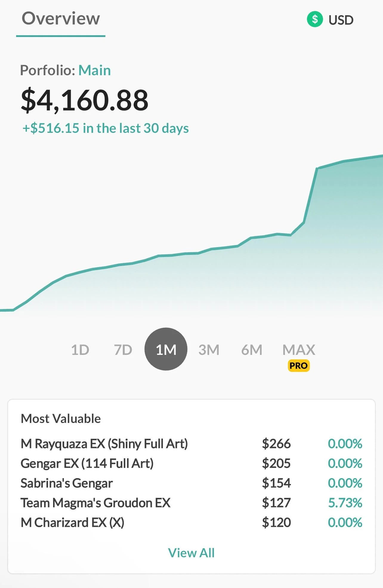Click the green dollar currency icon

pos(315,19)
